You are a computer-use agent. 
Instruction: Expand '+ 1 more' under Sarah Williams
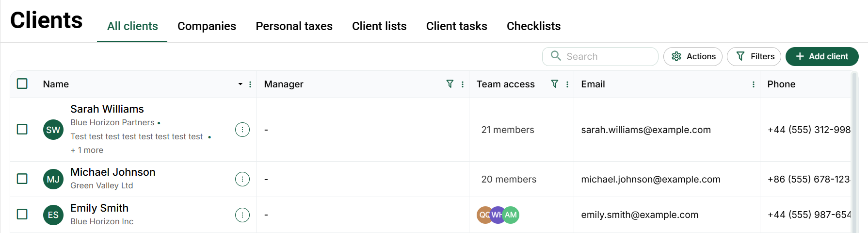pos(87,150)
